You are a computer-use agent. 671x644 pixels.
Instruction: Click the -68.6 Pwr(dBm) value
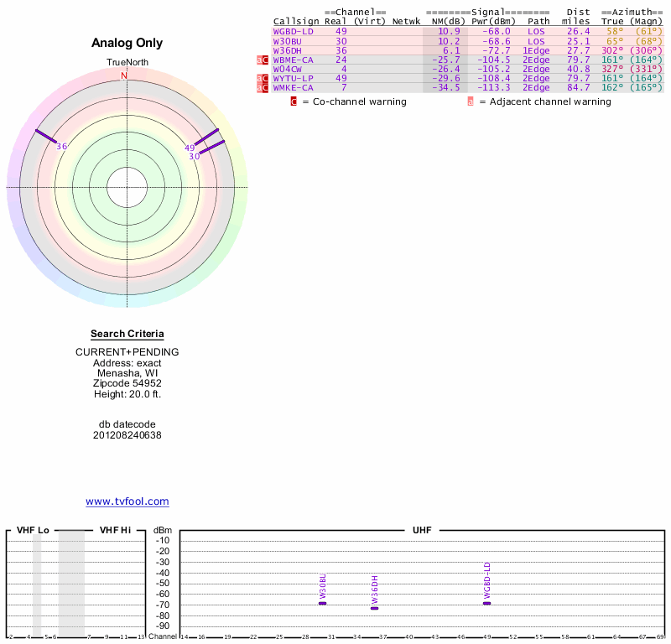[497, 41]
